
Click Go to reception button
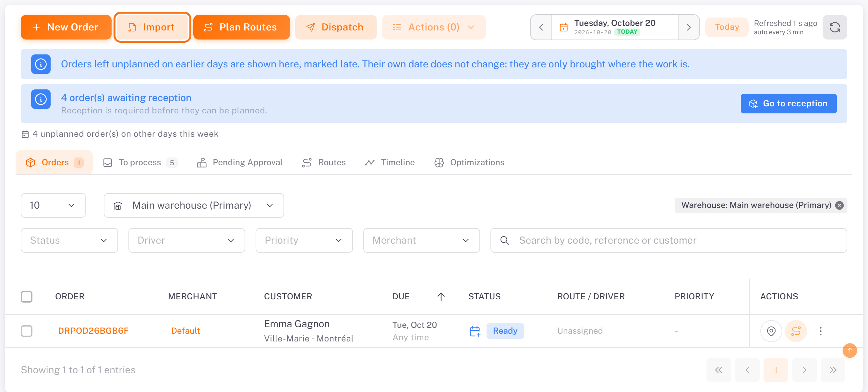(x=788, y=104)
